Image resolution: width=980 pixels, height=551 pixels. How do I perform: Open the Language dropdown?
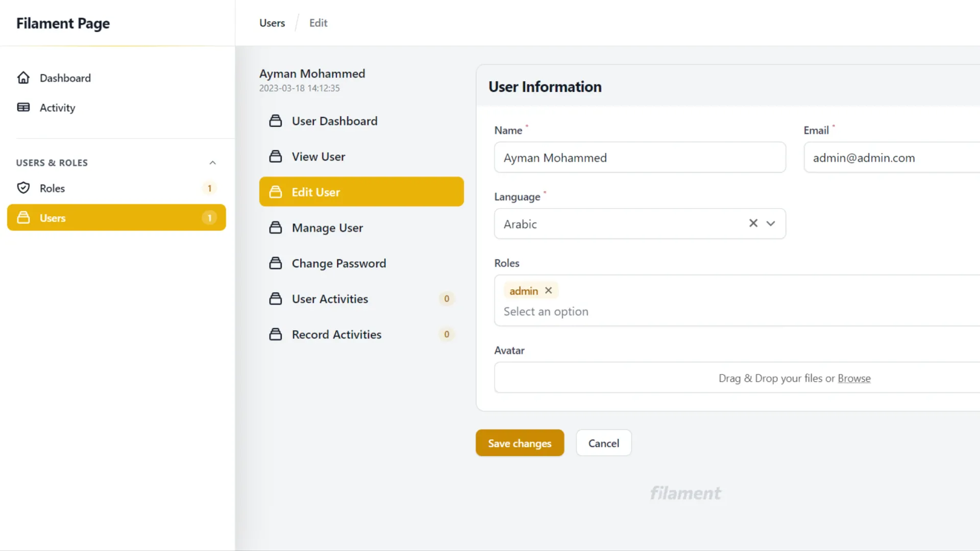(x=771, y=223)
